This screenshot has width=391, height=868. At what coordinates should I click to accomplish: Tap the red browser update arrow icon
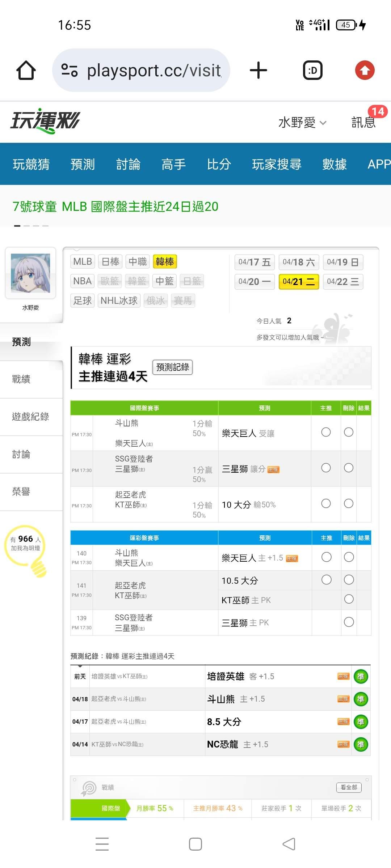[x=365, y=70]
